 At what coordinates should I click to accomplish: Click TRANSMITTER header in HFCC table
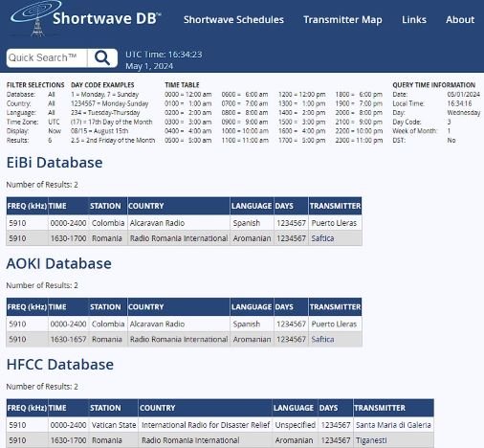click(393, 408)
